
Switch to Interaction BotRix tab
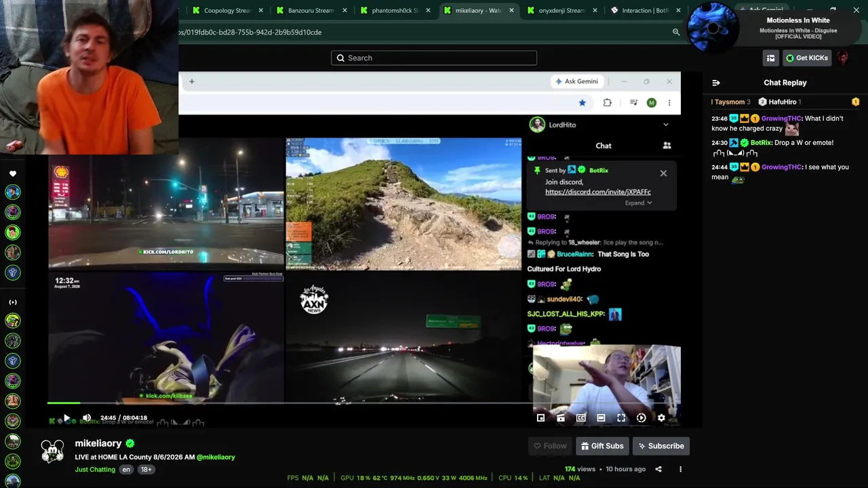click(x=646, y=10)
